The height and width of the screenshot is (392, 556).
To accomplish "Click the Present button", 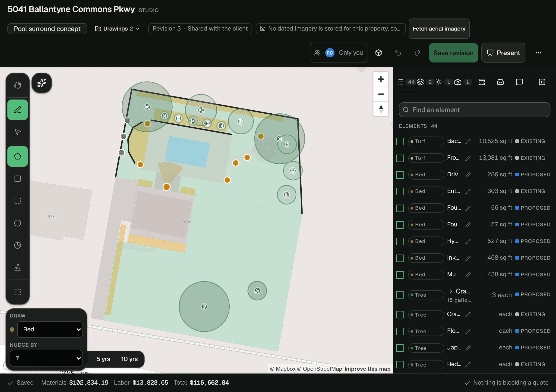I will tap(503, 53).
